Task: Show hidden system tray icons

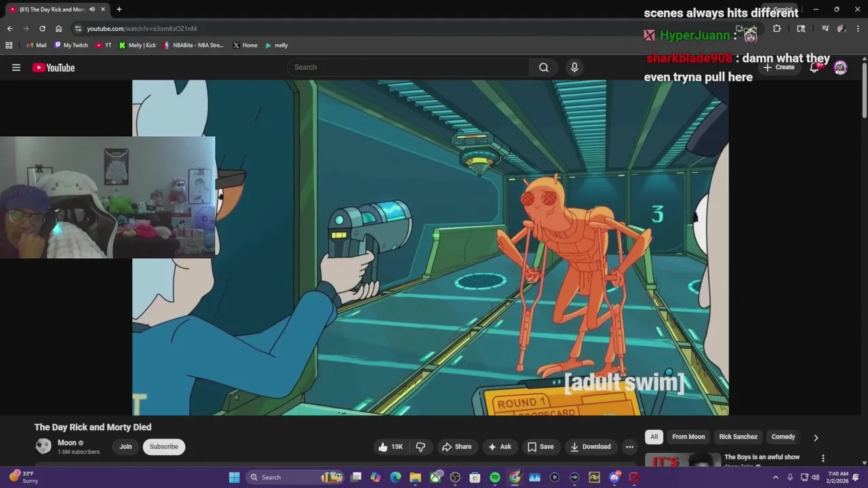Action: coord(776,477)
